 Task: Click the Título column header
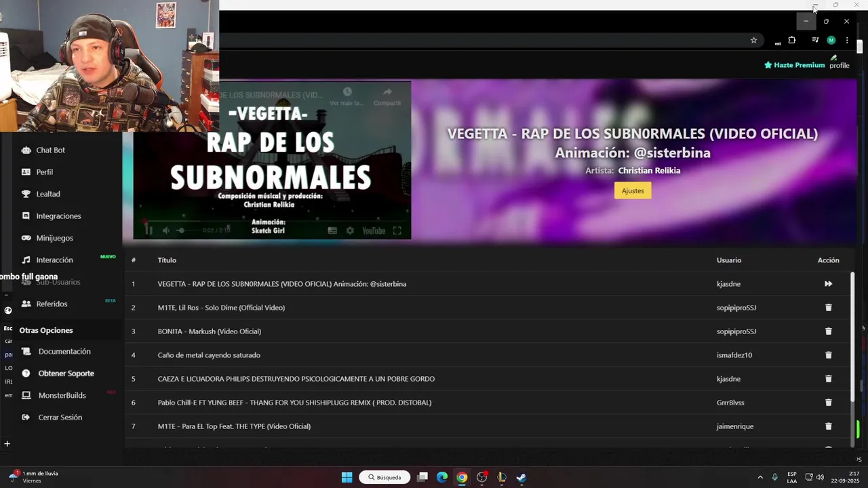[x=167, y=260]
